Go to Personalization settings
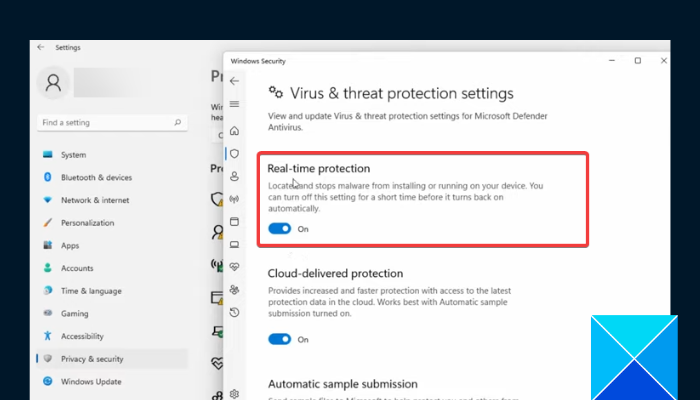The image size is (700, 400). (x=88, y=223)
